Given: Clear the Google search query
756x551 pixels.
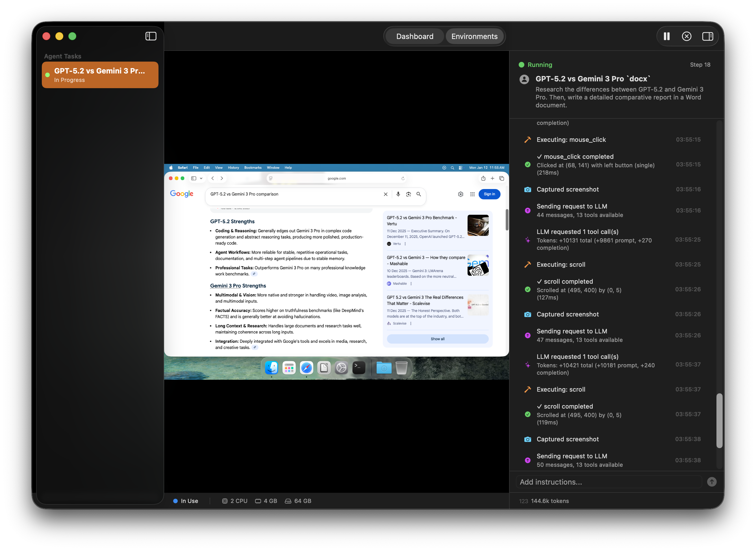Looking at the screenshot, I should pyautogui.click(x=386, y=194).
